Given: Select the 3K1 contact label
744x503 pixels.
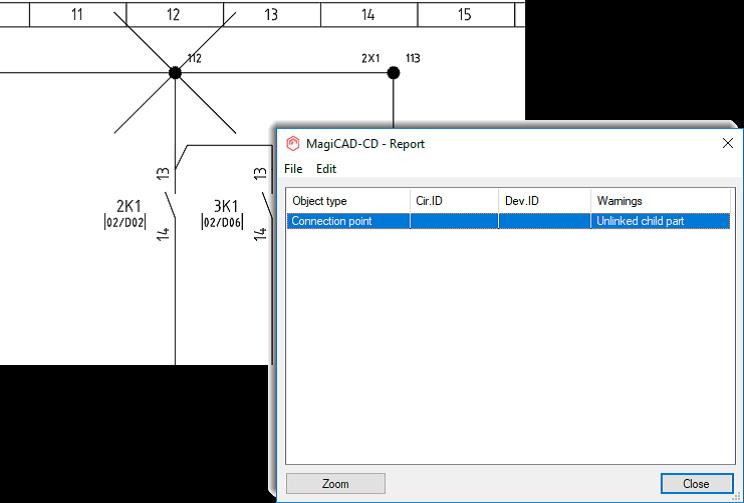Looking at the screenshot, I should click(226, 206).
